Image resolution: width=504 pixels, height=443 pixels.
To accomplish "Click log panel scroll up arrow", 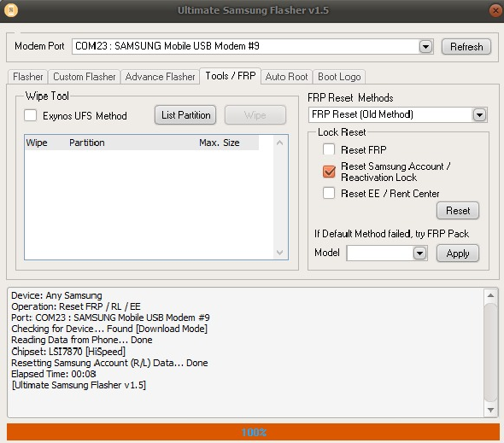I will coord(490,295).
